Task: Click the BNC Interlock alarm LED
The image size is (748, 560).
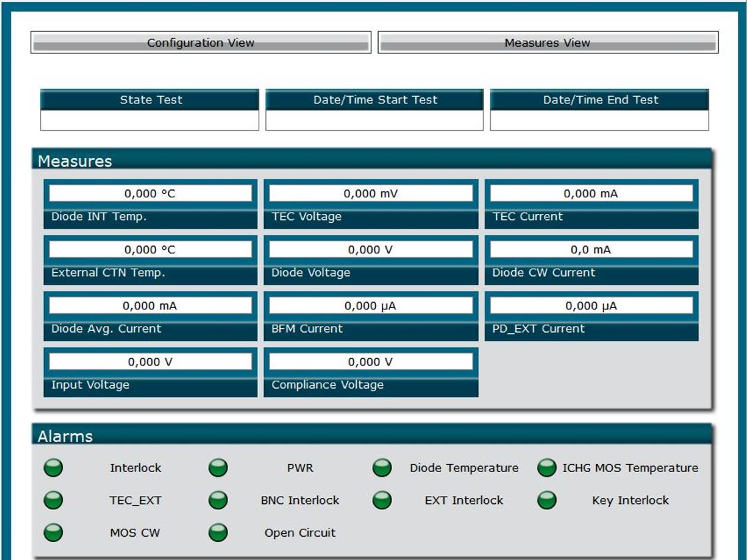Action: [218, 500]
